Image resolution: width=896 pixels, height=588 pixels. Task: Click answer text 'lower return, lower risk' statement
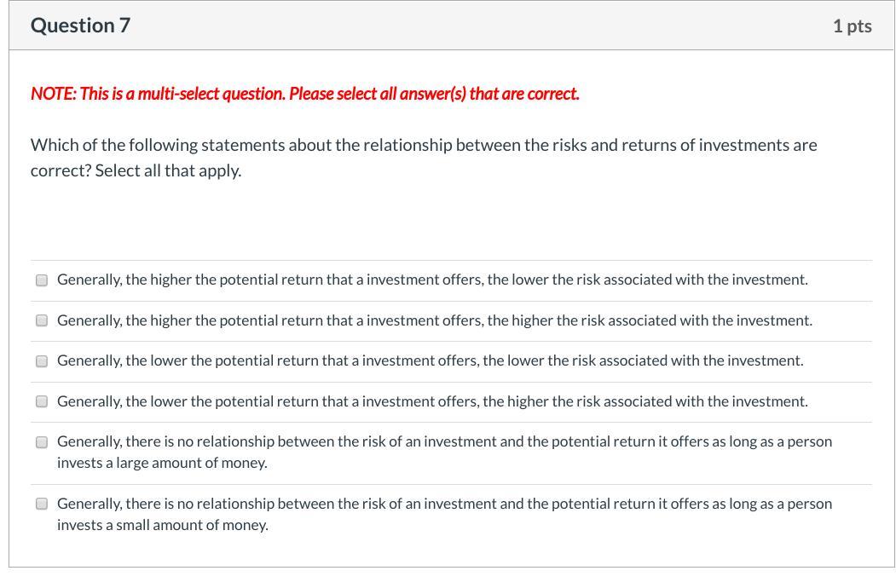[431, 360]
